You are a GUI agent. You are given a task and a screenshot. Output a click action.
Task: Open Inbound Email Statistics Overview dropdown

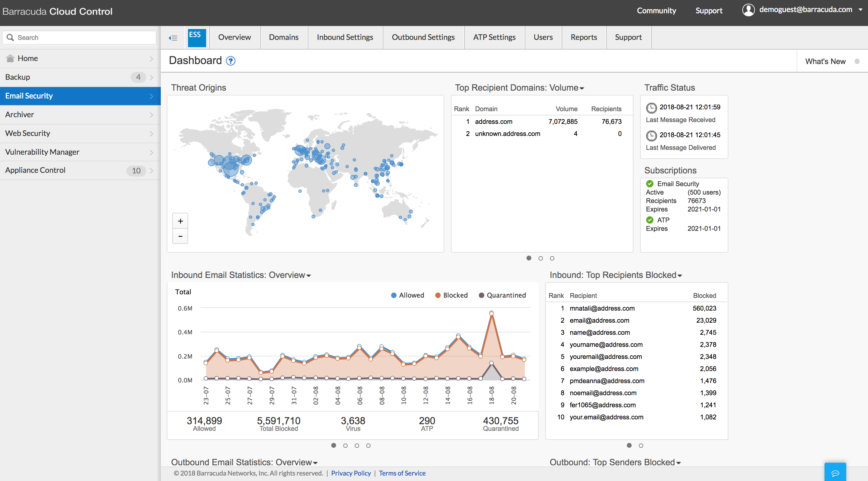pyautogui.click(x=309, y=275)
